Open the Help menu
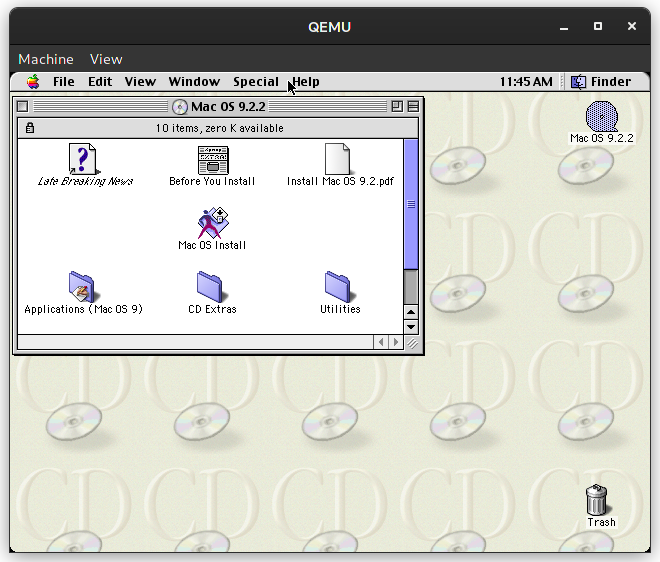The width and height of the screenshot is (660, 562). (x=306, y=82)
